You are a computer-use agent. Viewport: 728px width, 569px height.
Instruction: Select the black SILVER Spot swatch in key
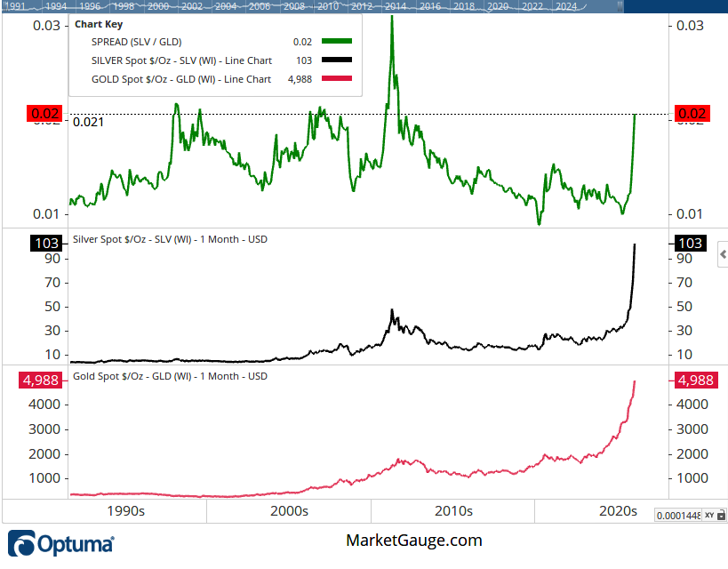coord(337,60)
